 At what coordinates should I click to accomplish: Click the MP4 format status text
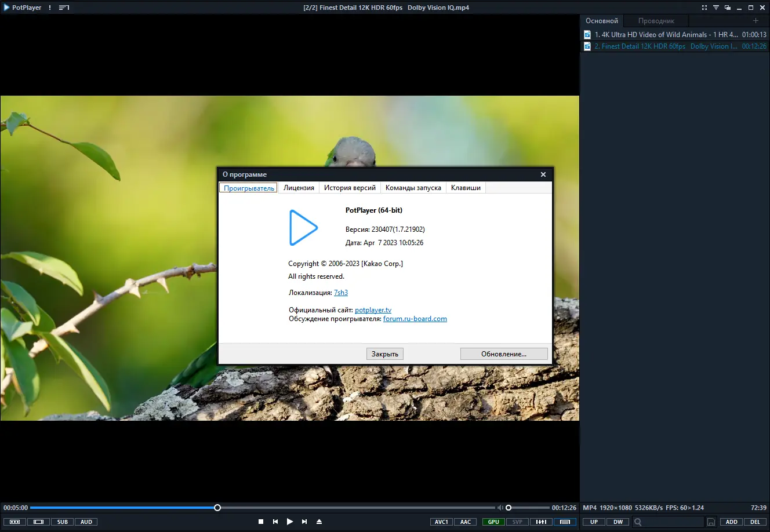pos(590,508)
